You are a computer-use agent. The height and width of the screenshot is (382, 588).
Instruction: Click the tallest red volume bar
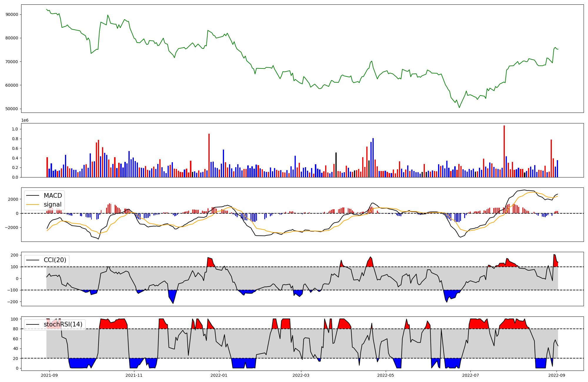[x=504, y=151]
